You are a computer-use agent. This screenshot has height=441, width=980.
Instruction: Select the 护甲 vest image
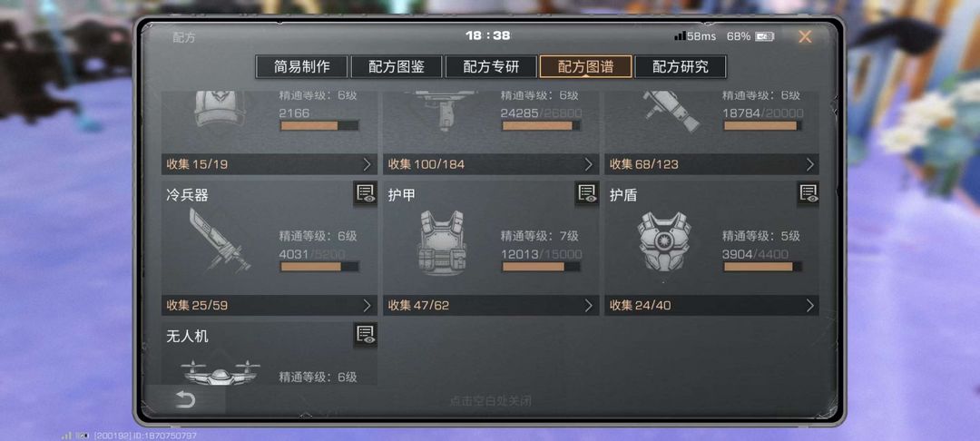click(442, 242)
